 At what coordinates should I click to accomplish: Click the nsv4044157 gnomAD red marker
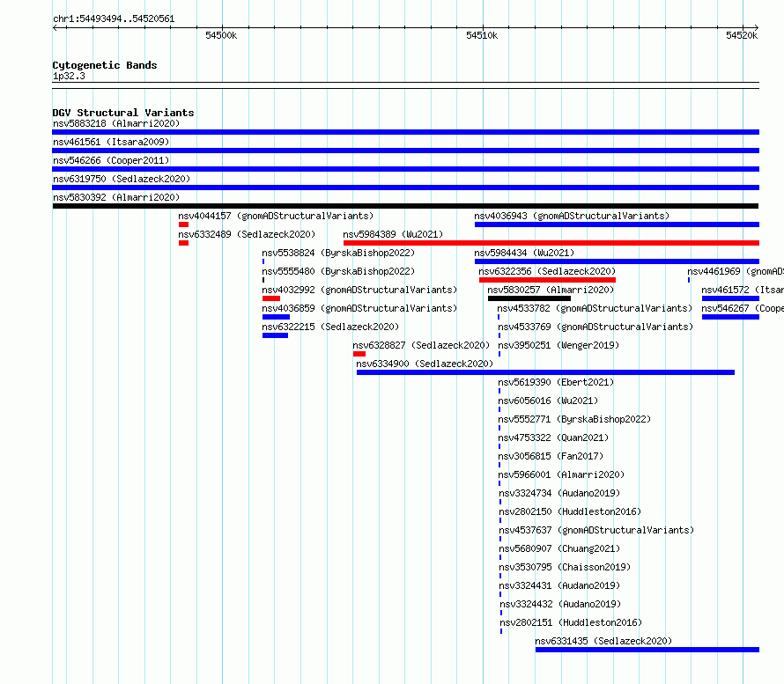(x=183, y=224)
